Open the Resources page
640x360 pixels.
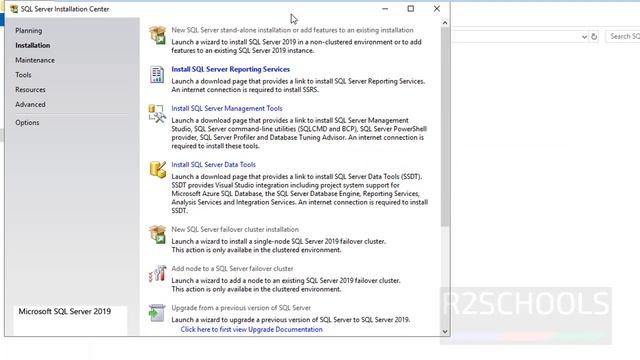[30, 89]
